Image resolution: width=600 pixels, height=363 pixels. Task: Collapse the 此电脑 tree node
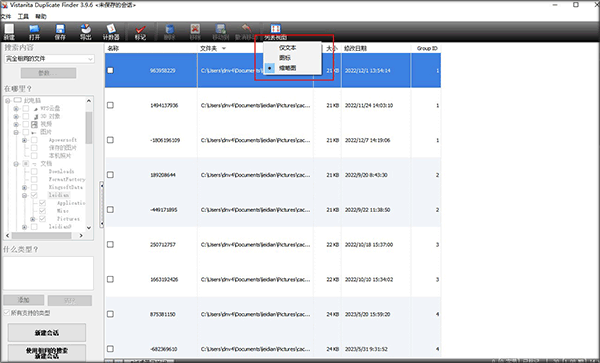coord(7,101)
